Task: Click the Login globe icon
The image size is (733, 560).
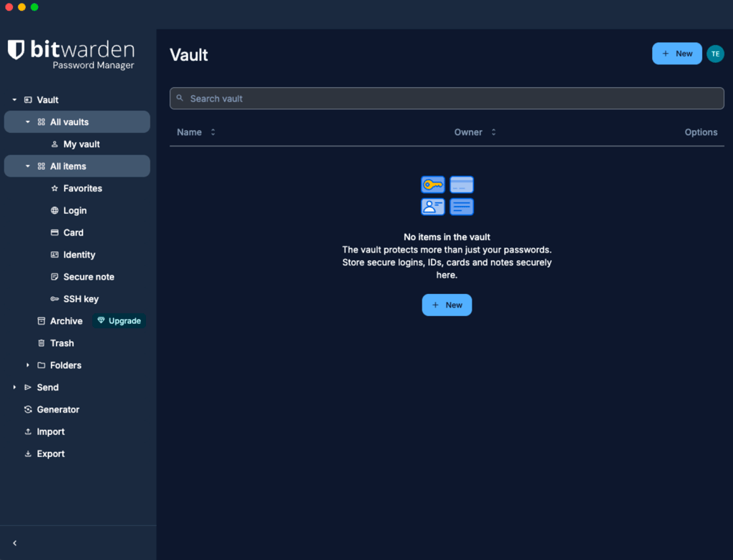Action: 54,211
